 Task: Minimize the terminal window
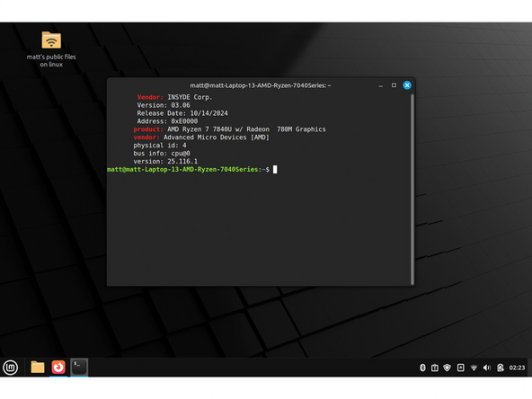(381, 85)
